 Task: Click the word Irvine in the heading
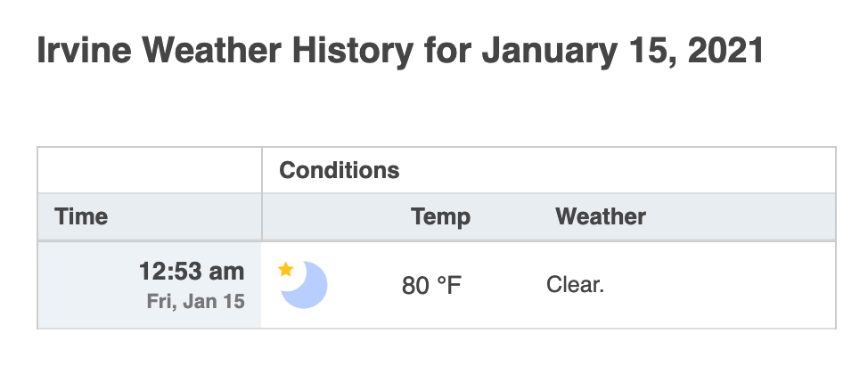(x=84, y=50)
